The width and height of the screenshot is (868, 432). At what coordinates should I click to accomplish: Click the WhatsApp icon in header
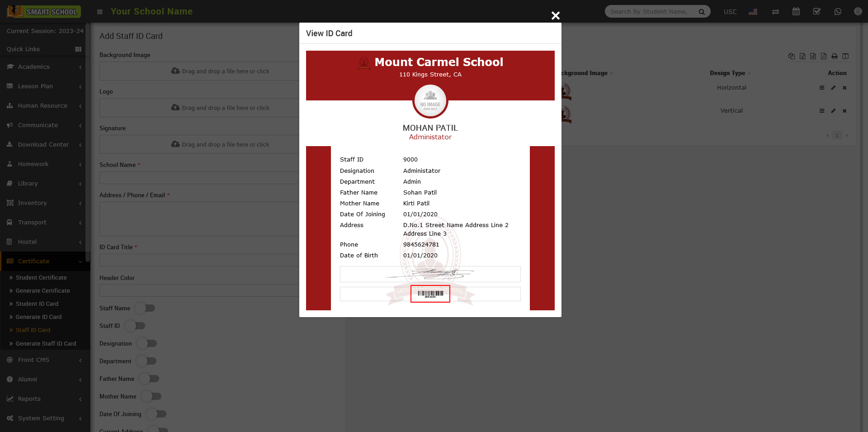click(x=838, y=12)
